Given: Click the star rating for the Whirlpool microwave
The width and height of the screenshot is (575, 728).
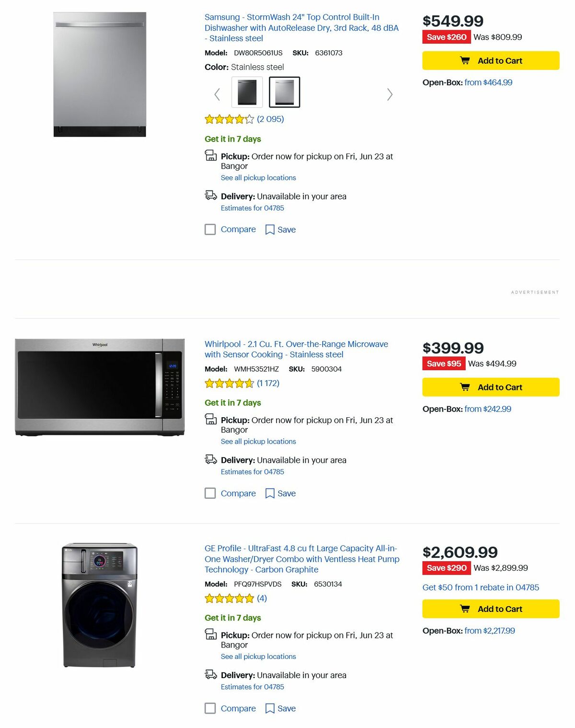Looking at the screenshot, I should 230,383.
